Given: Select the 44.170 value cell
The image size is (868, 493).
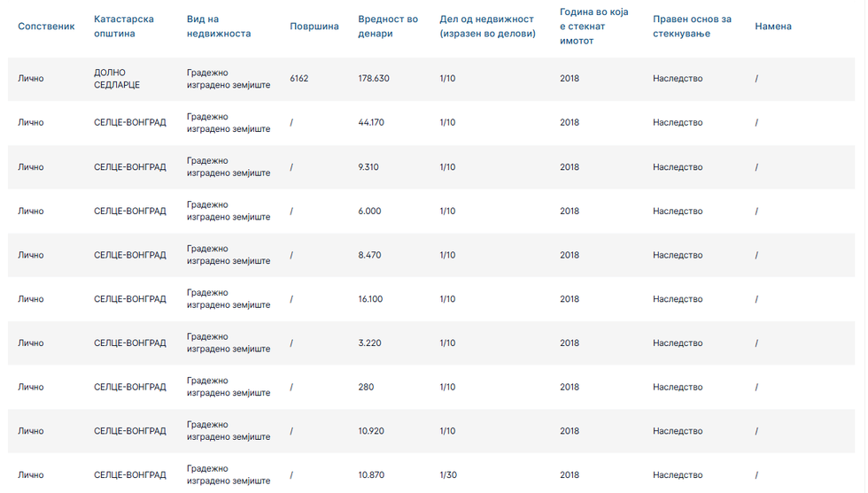Looking at the screenshot, I should [x=371, y=123].
